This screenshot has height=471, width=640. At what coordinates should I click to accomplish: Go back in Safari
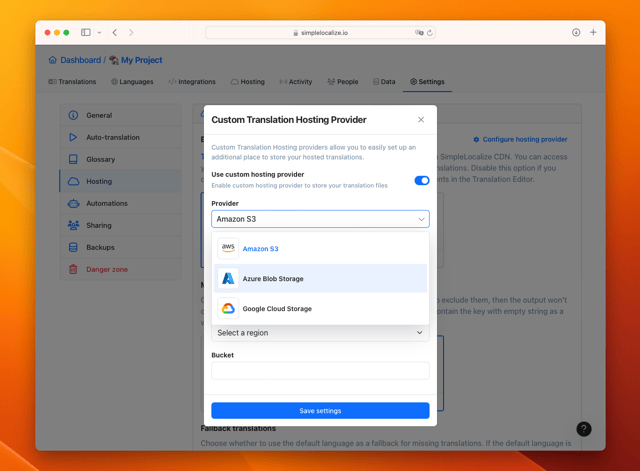115,32
